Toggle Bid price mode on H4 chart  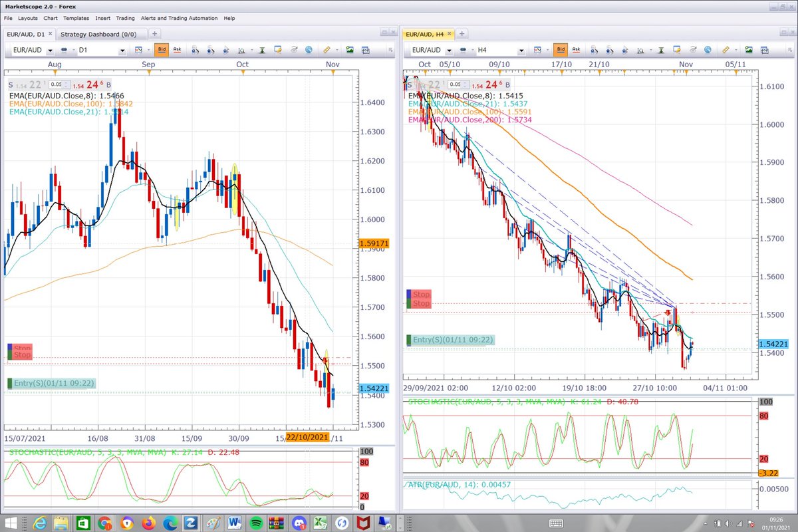[561, 50]
